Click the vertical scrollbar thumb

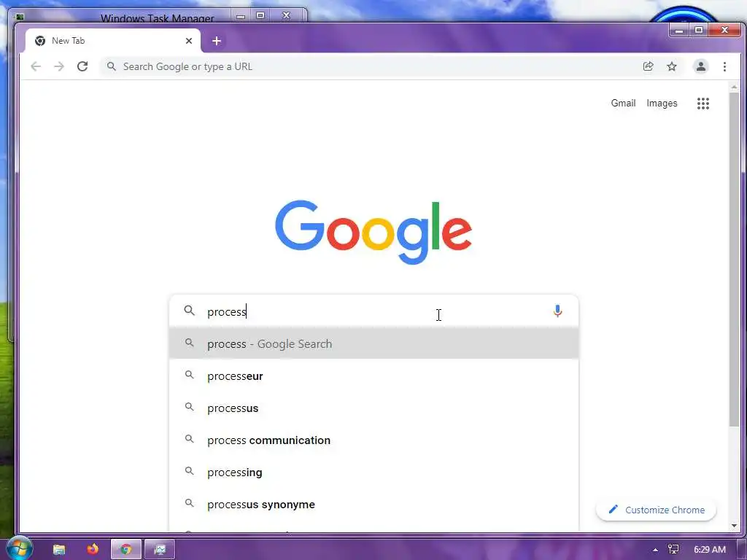click(x=734, y=260)
